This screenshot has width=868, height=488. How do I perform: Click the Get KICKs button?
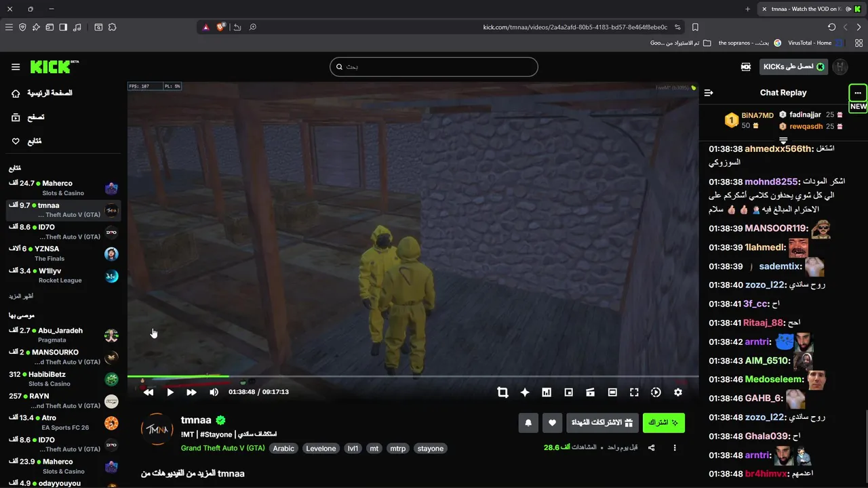tap(793, 66)
